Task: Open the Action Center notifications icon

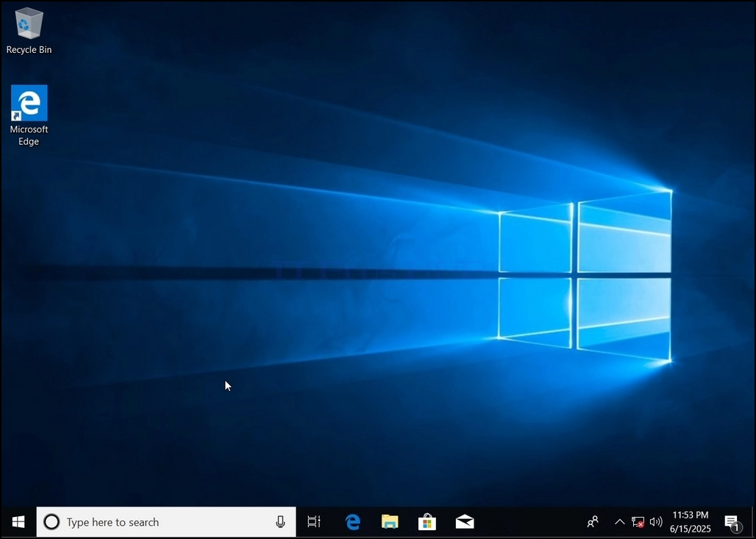Action: coord(732,522)
